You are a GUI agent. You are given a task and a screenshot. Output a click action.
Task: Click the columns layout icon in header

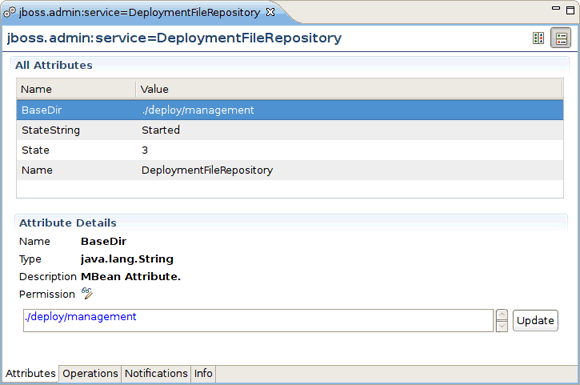tap(538, 38)
